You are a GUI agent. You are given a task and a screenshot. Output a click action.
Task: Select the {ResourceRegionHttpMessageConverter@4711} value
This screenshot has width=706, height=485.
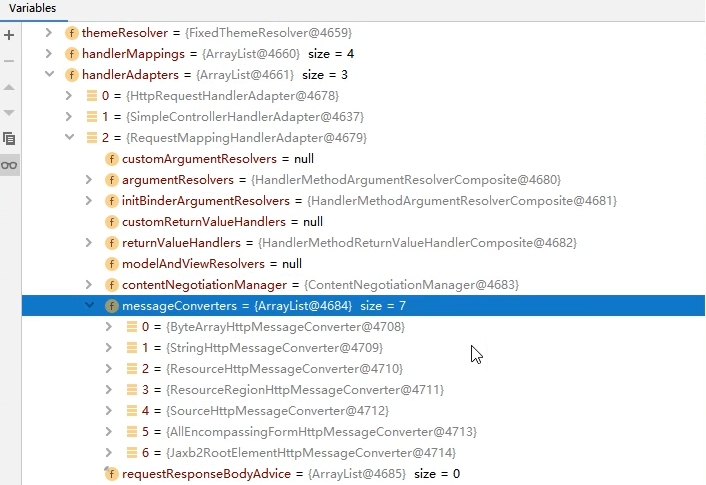[305, 390]
